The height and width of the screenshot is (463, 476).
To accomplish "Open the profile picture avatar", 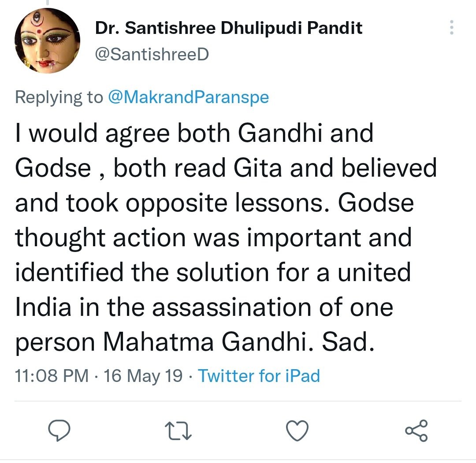I will click(47, 41).
